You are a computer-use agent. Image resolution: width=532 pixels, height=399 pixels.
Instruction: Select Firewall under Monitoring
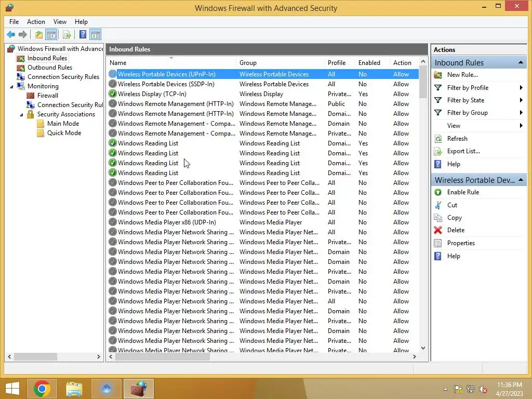pyautogui.click(x=47, y=96)
